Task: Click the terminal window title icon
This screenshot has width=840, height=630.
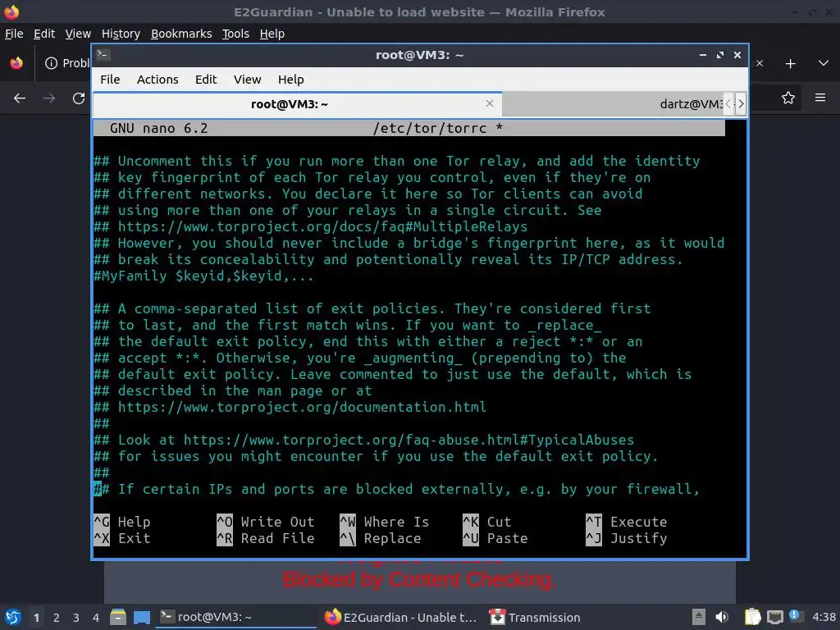Action: (x=103, y=55)
